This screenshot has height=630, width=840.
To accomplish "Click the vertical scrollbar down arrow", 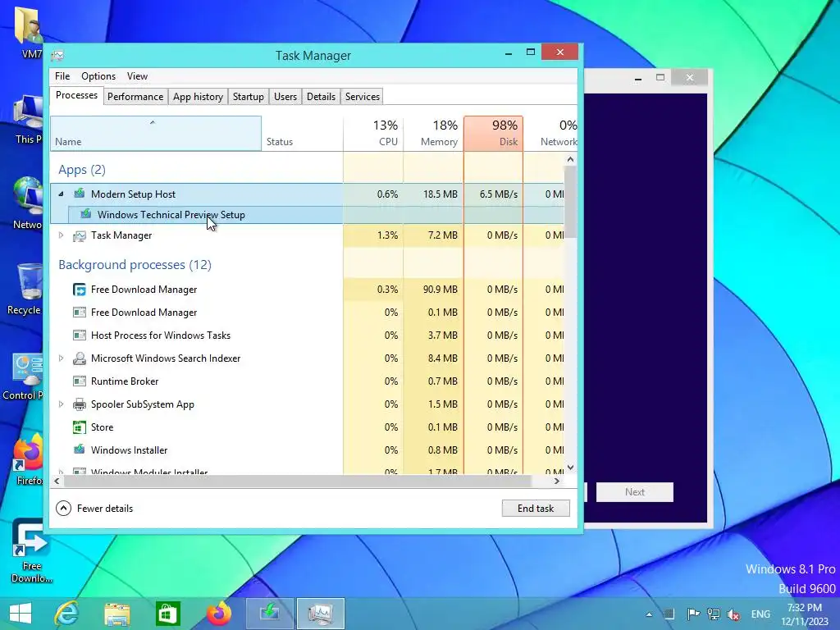I will pyautogui.click(x=570, y=467).
